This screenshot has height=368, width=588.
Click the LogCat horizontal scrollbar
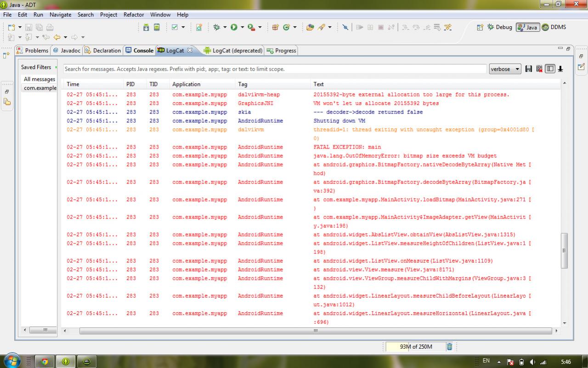pos(316,330)
